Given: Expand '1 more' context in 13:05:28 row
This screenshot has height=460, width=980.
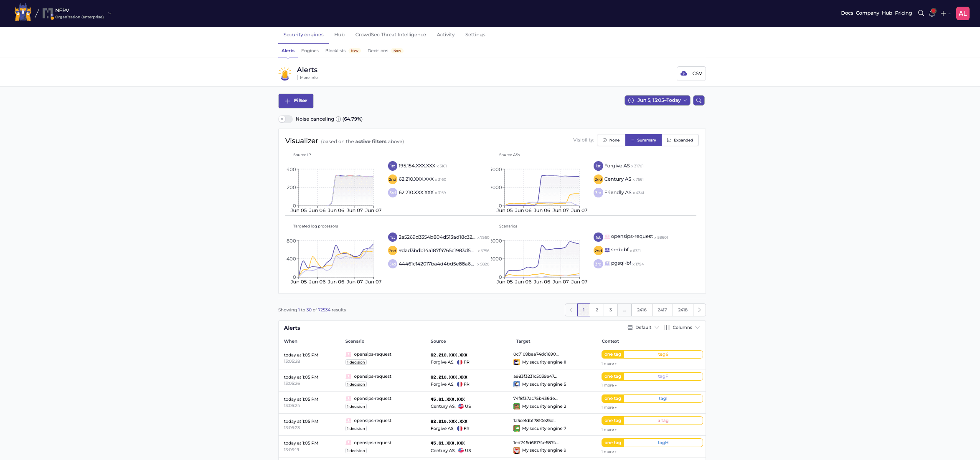Looking at the screenshot, I should [x=609, y=364].
